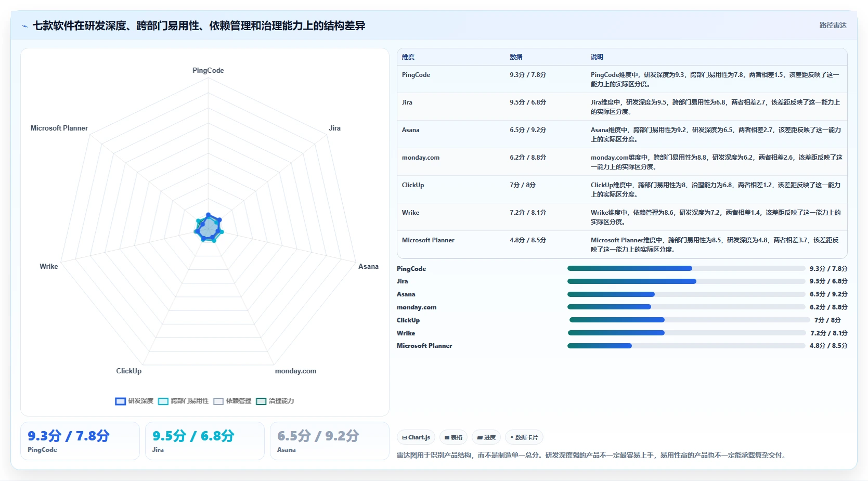
Task: Click the 7.2分 / 8.1分 table cell
Action: tap(528, 213)
